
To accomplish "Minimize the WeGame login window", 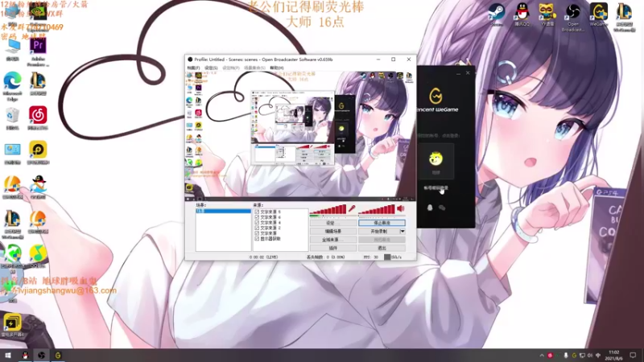I will click(458, 73).
